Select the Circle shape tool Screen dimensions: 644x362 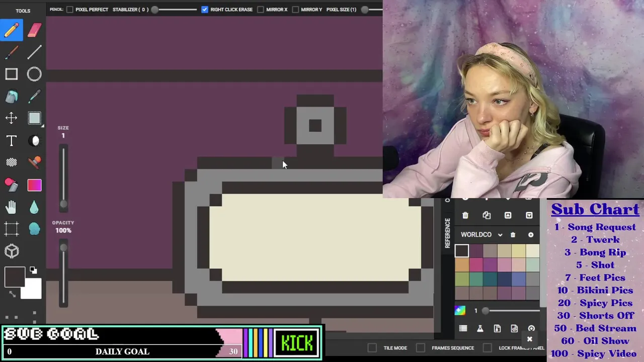34,74
